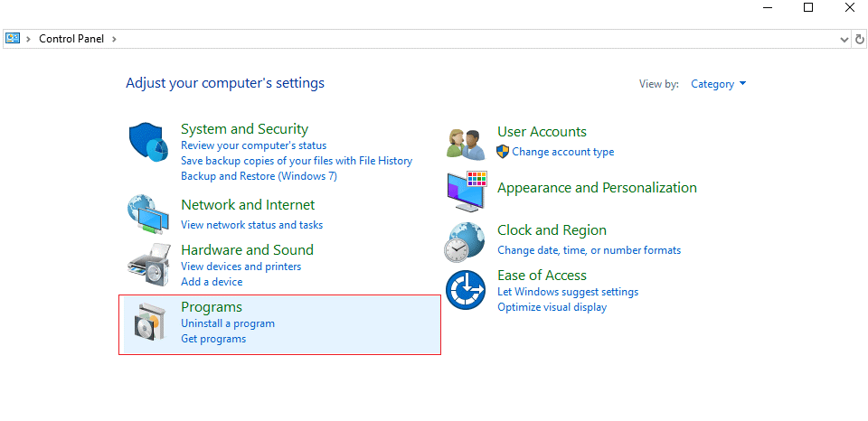Expand the chevron after Control Panel breadcrumb

point(114,39)
